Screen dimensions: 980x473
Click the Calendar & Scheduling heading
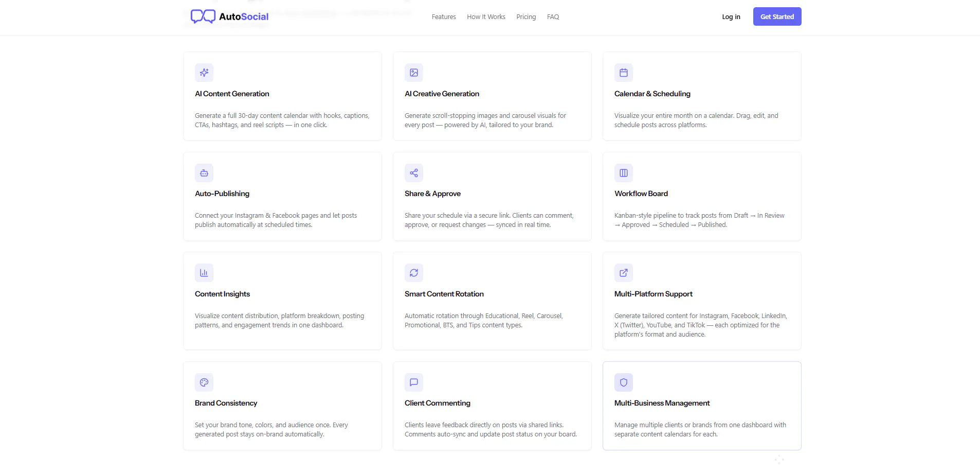pyautogui.click(x=652, y=94)
